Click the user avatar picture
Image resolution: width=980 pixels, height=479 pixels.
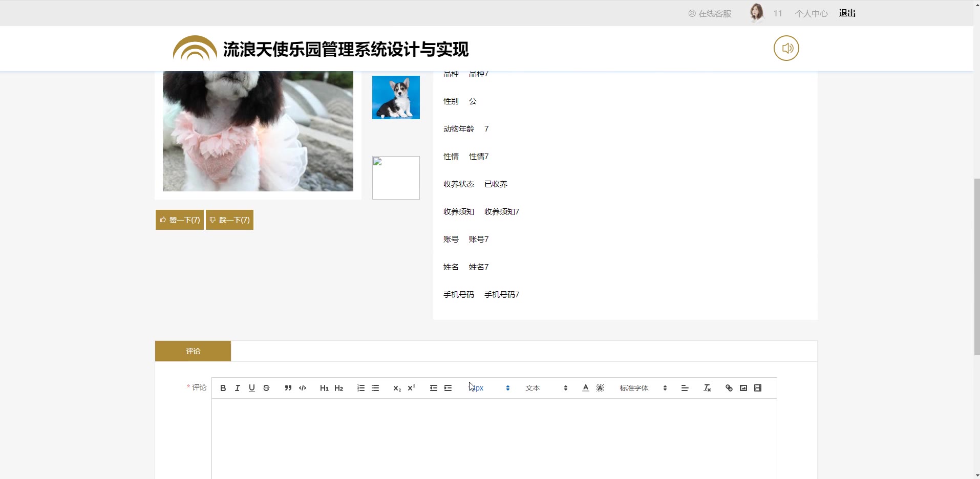[x=757, y=13]
